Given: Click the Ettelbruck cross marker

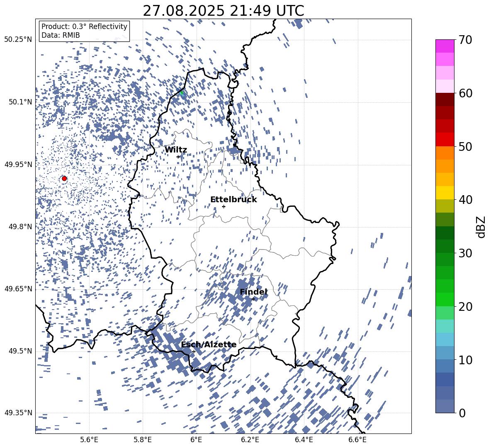Looking at the screenshot, I should click(x=224, y=206).
